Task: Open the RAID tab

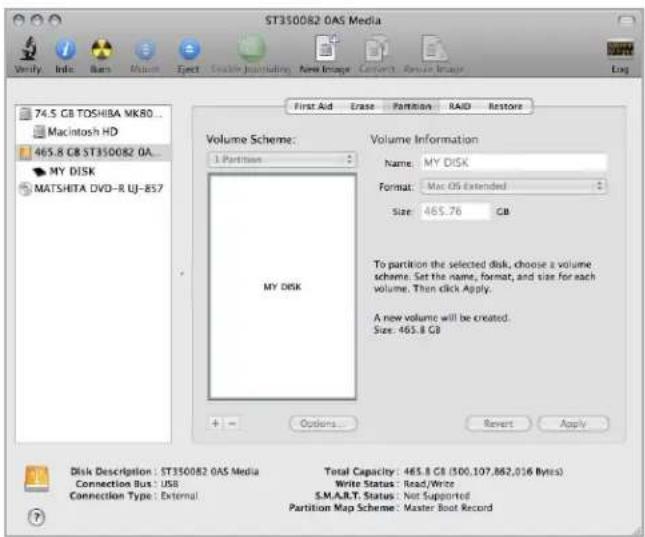Action: point(460,107)
